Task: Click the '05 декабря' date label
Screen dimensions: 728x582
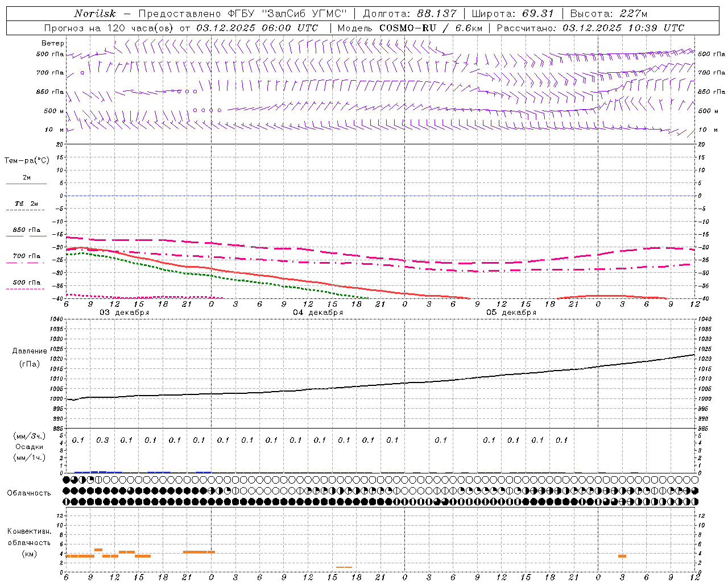Action: click(511, 313)
